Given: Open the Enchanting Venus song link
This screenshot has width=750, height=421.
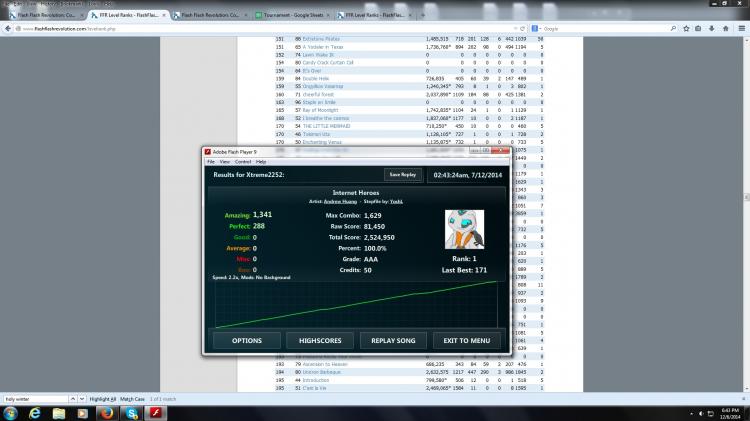Looking at the screenshot, I should pyautogui.click(x=322, y=143).
